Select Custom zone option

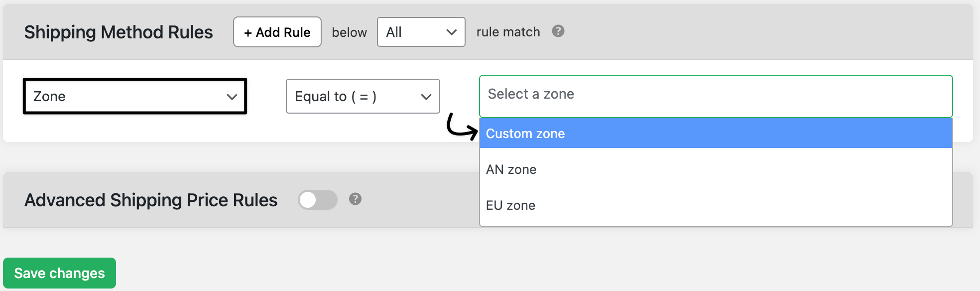point(716,134)
